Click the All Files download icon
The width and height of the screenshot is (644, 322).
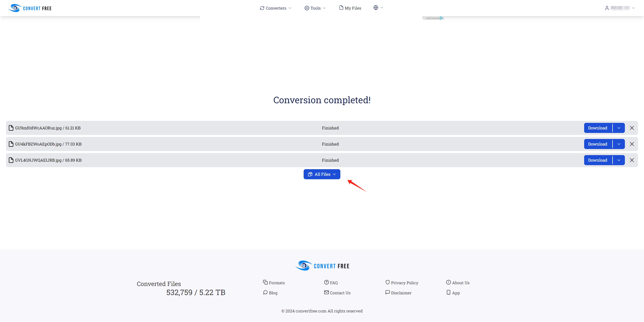[x=310, y=174]
